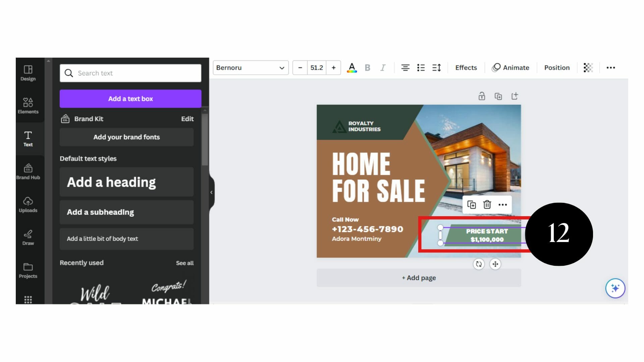
Task: Lock the page with padlock icon
Action: 482,96
